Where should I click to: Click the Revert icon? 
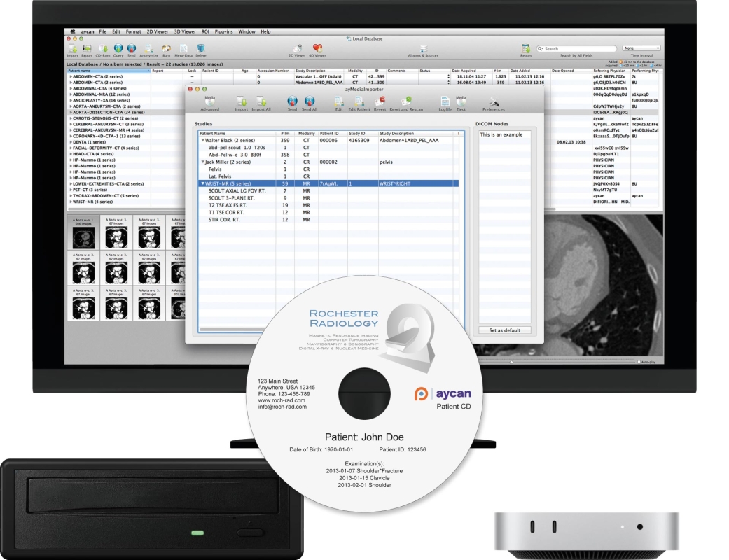tap(380, 101)
